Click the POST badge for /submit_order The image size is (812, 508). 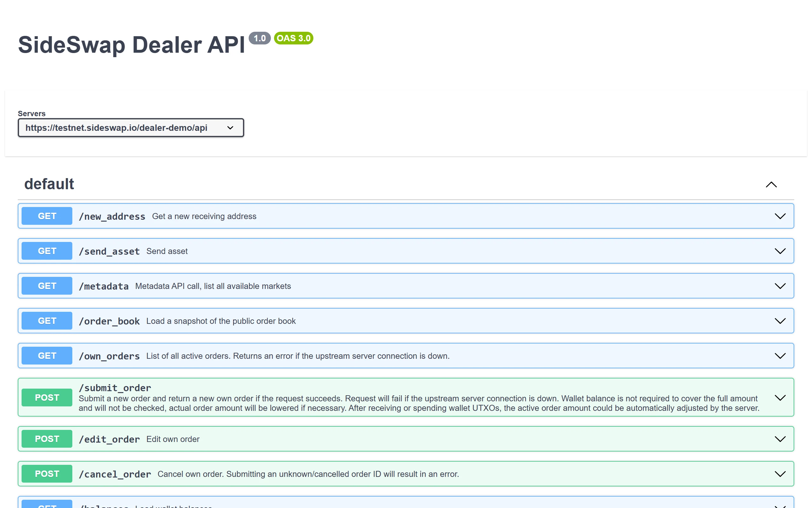[x=47, y=398]
